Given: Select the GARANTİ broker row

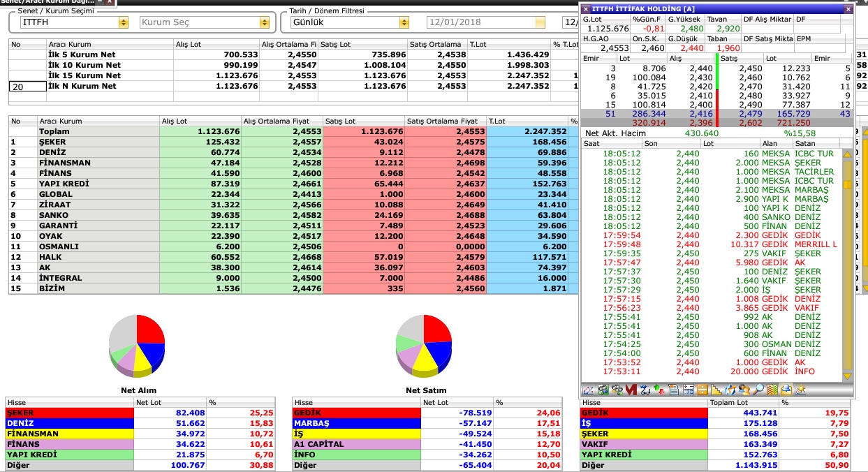Looking at the screenshot, I should tap(293, 226).
